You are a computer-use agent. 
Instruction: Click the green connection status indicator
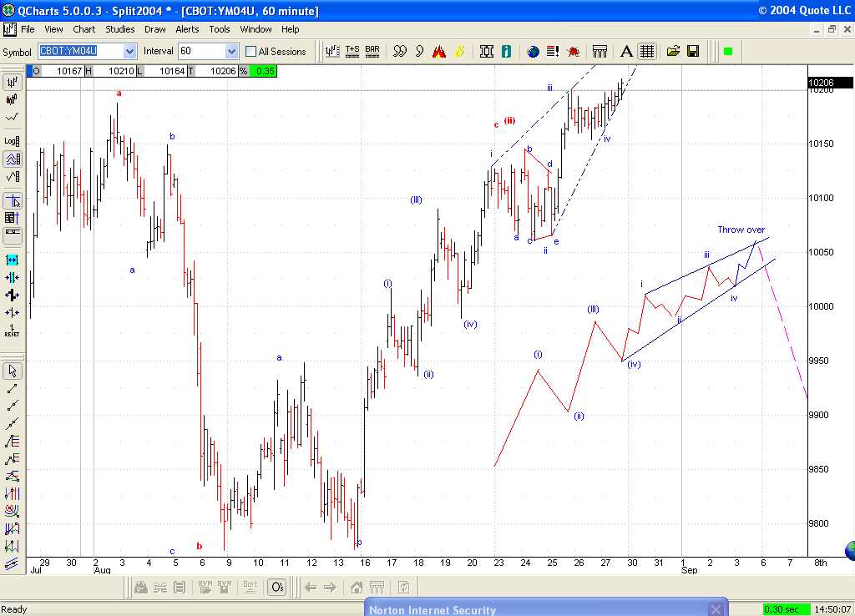[728, 51]
